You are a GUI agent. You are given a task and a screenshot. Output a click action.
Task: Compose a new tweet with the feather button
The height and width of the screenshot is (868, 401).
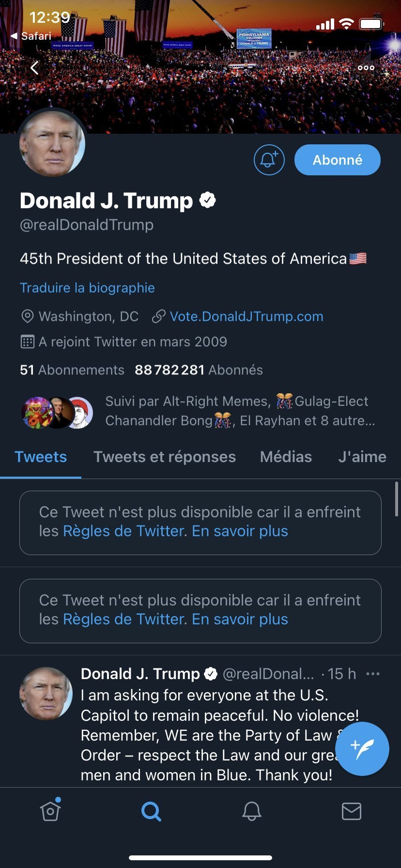click(x=362, y=749)
